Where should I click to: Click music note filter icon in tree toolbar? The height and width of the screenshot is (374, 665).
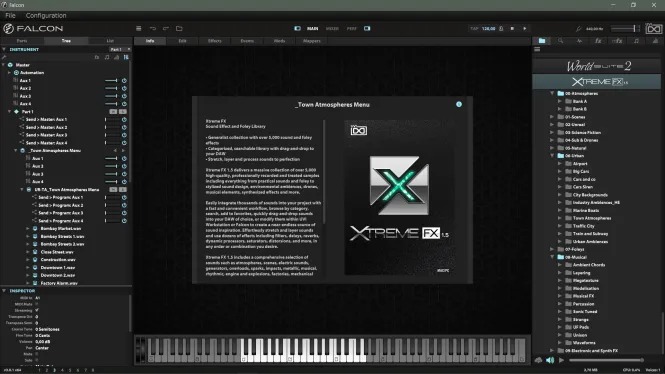coord(107,57)
